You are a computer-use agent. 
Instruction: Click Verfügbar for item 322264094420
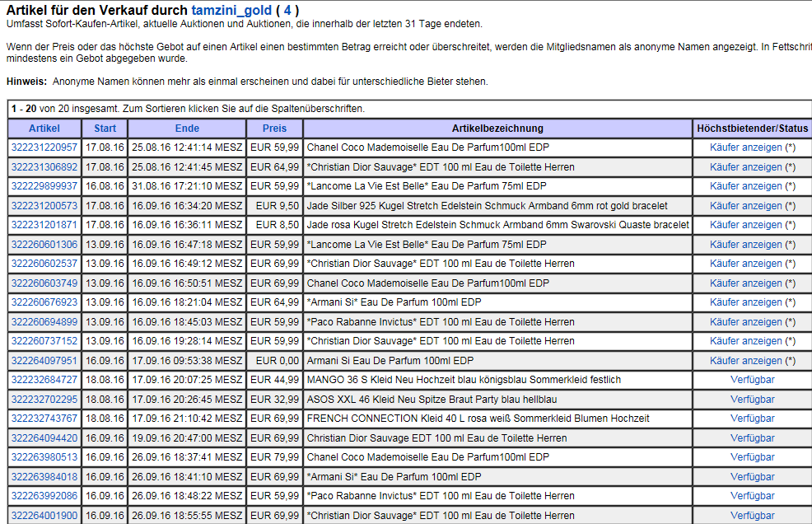(753, 438)
